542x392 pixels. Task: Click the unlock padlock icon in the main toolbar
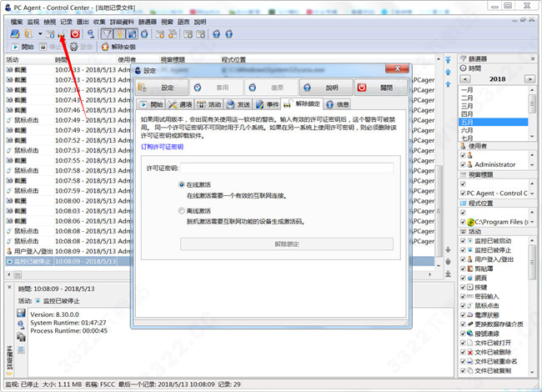click(63, 34)
